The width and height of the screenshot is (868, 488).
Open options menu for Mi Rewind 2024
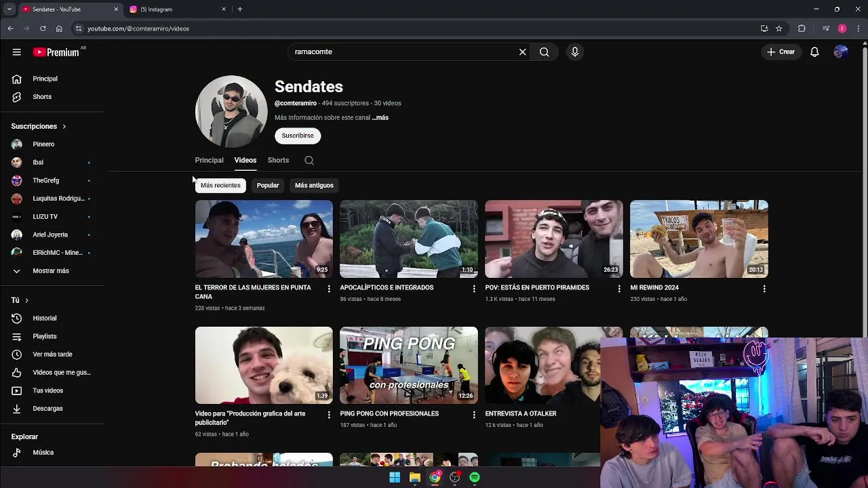764,289
